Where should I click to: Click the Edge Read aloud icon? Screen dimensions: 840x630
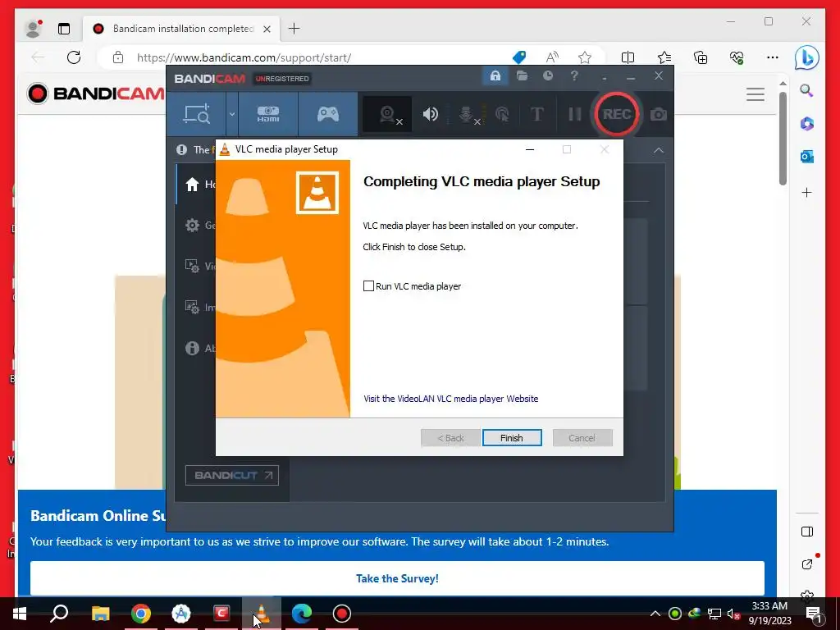pos(552,57)
